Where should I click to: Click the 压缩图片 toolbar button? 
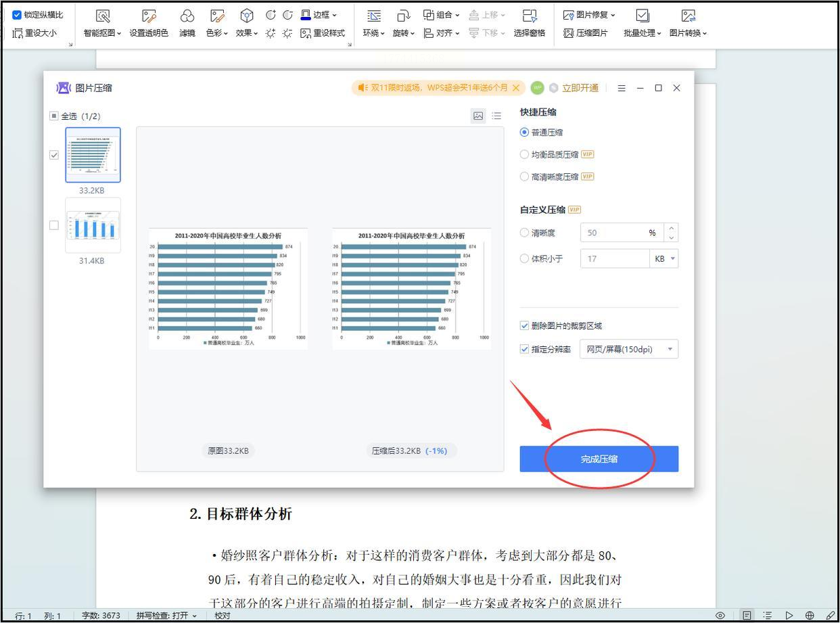coord(586,33)
